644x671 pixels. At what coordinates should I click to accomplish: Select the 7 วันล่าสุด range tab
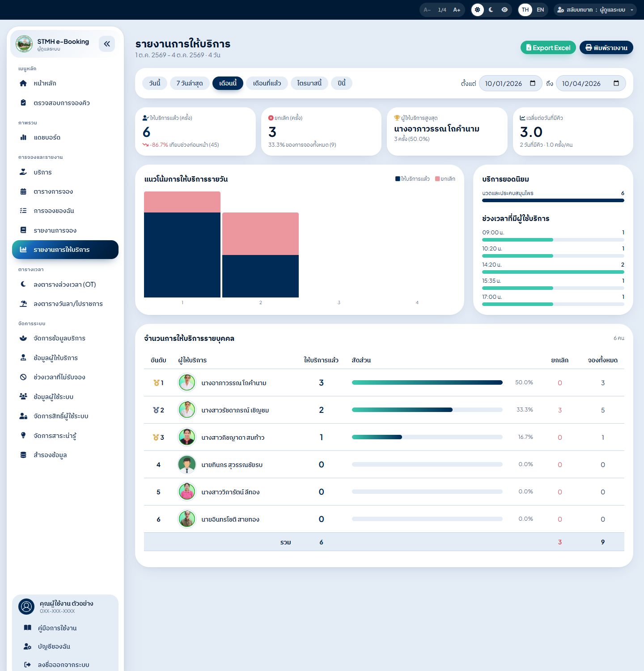pyautogui.click(x=190, y=83)
